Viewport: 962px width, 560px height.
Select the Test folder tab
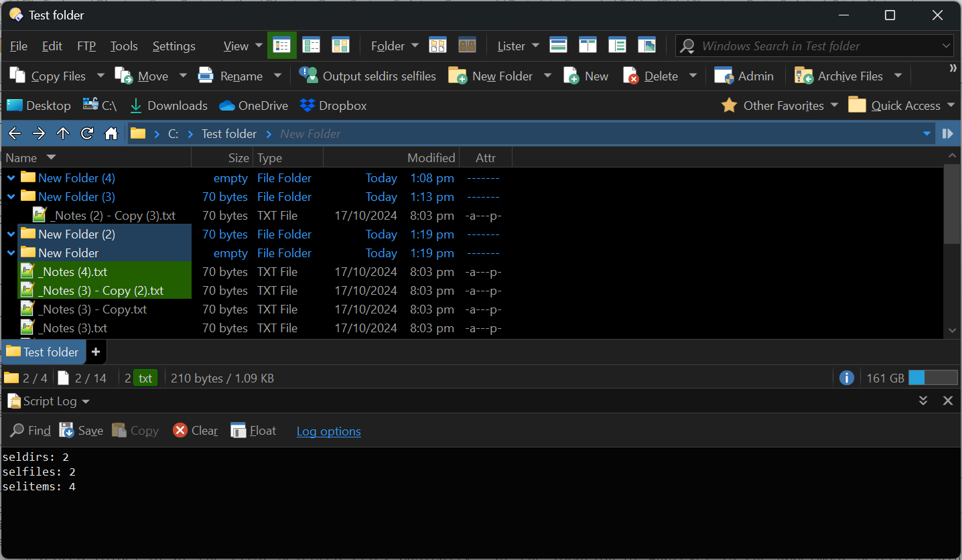coord(43,352)
